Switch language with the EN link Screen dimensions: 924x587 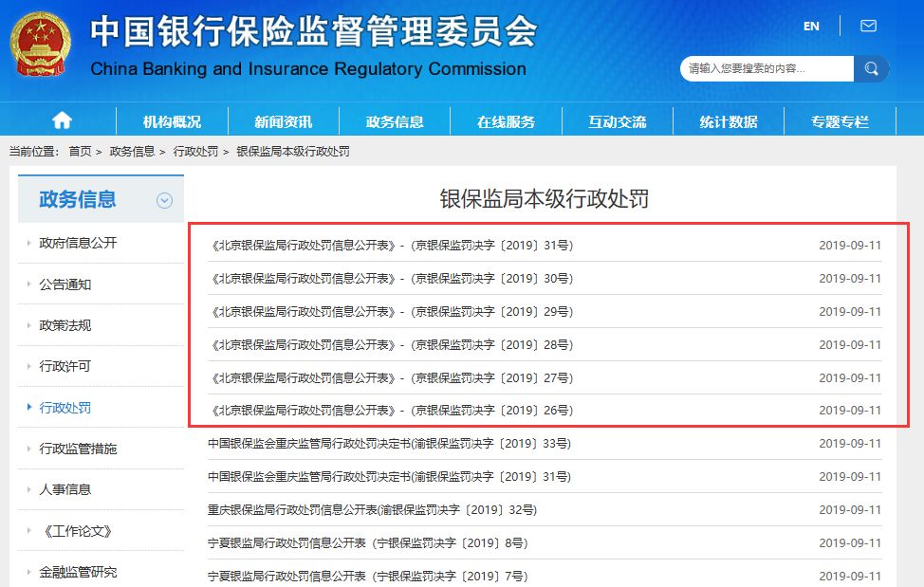tap(811, 26)
